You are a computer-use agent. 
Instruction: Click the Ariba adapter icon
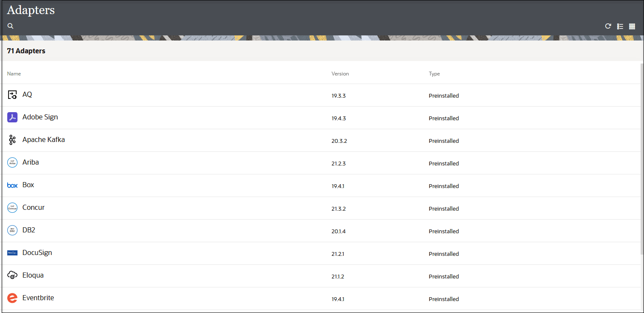coord(12,162)
